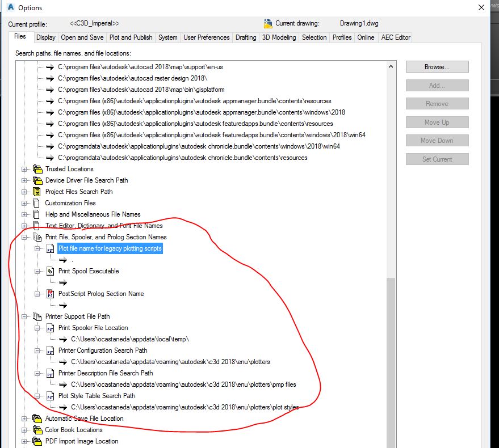Select the plotters\pmp files path entry

coord(183,384)
